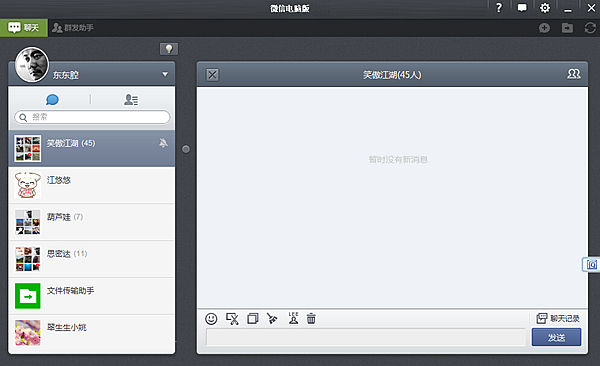This screenshot has width=600, height=366.
Task: Delete chat content with trash icon
Action: [x=311, y=319]
